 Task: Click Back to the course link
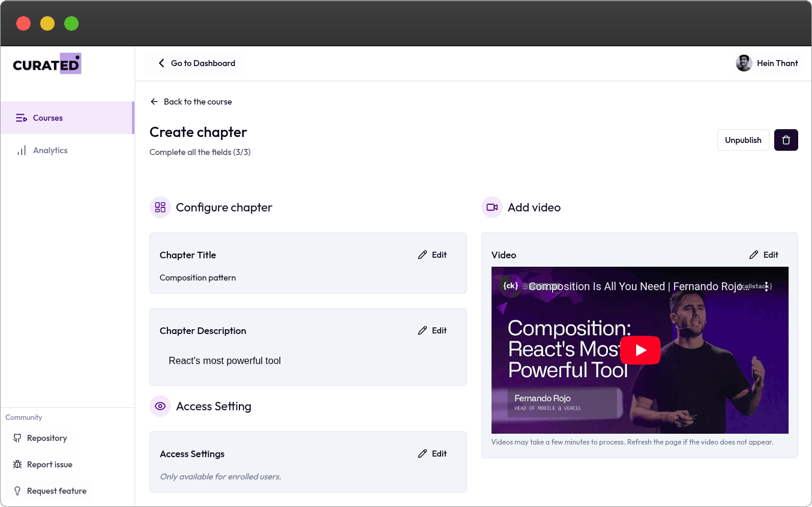(191, 102)
